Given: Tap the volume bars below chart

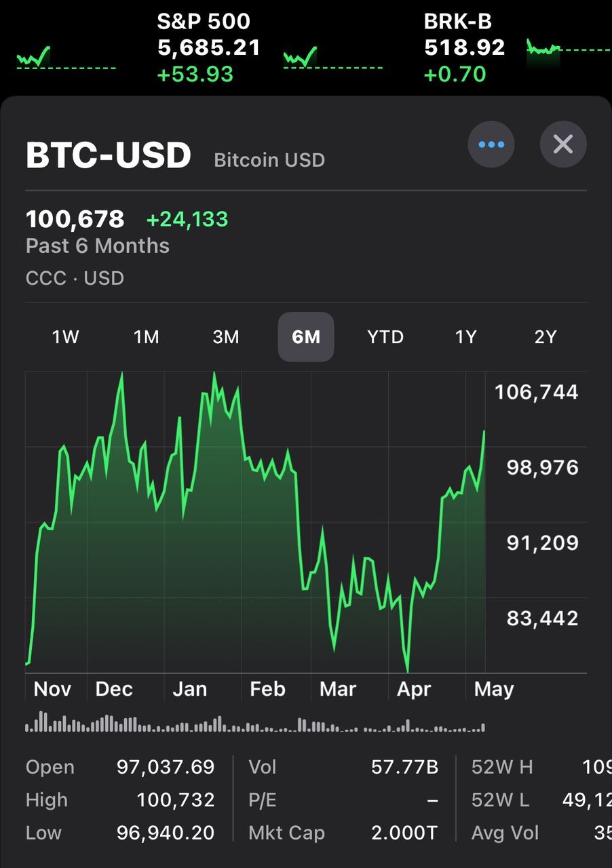Looking at the screenshot, I should coord(254,723).
